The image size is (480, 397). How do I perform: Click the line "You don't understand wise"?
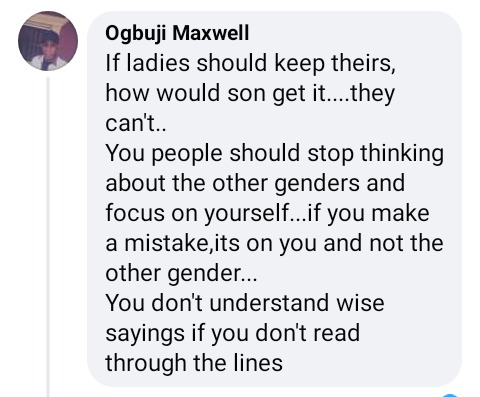pyautogui.click(x=245, y=303)
